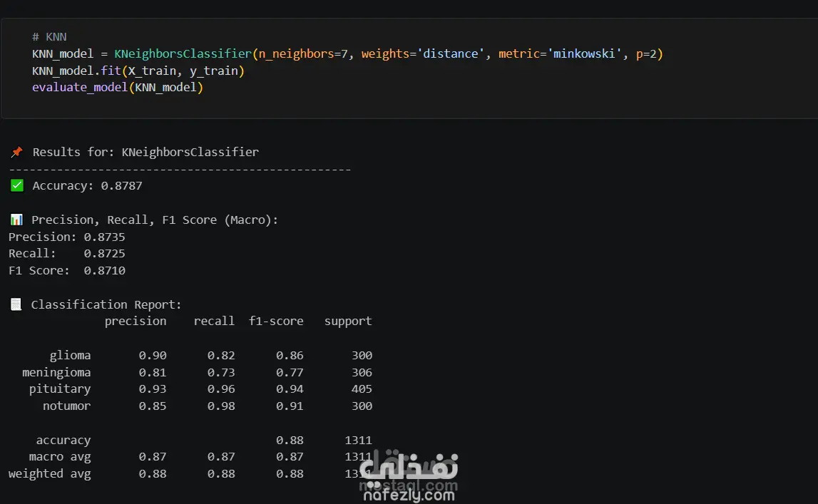Click the 'pituitary' row label
The width and height of the screenshot is (818, 504).
(x=59, y=389)
